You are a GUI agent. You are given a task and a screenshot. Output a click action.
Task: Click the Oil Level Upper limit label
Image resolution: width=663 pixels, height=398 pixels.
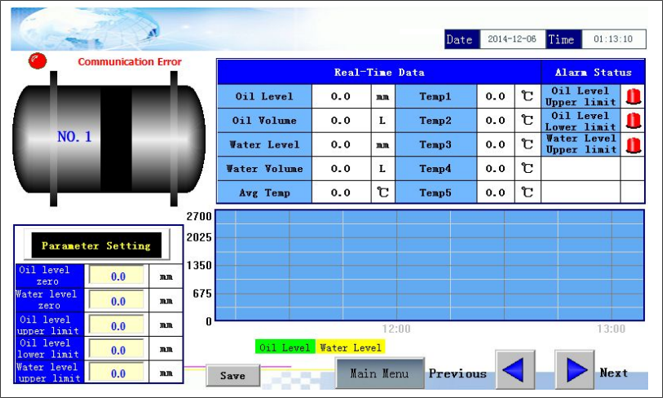click(x=581, y=96)
